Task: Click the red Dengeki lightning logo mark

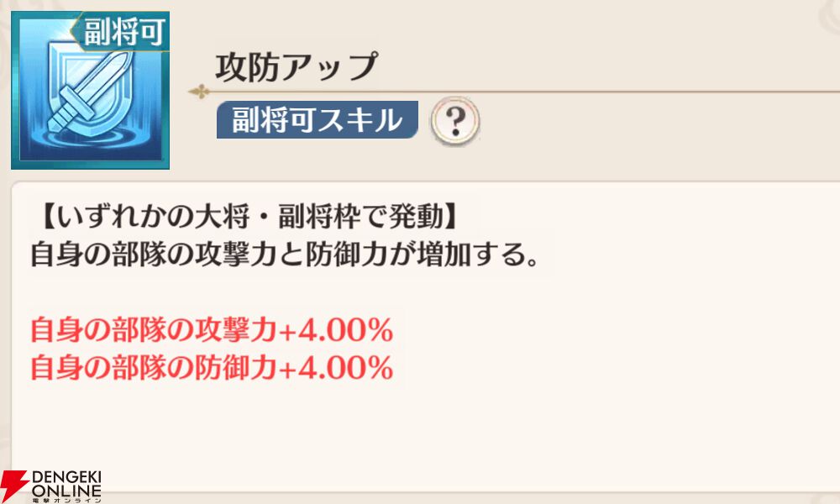Action: click(x=14, y=486)
